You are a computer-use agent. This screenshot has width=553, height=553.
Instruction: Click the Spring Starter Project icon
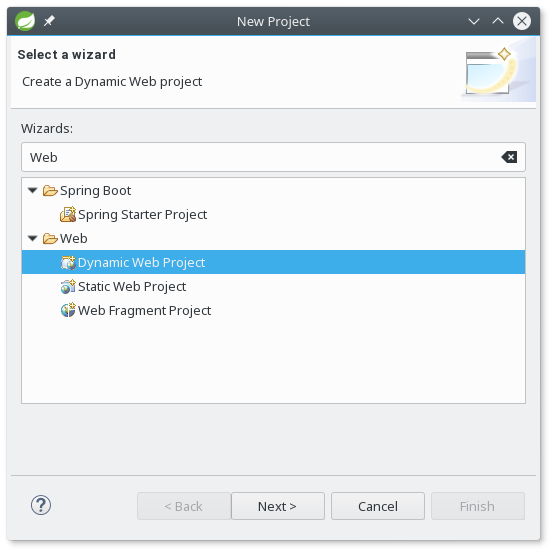tap(68, 214)
